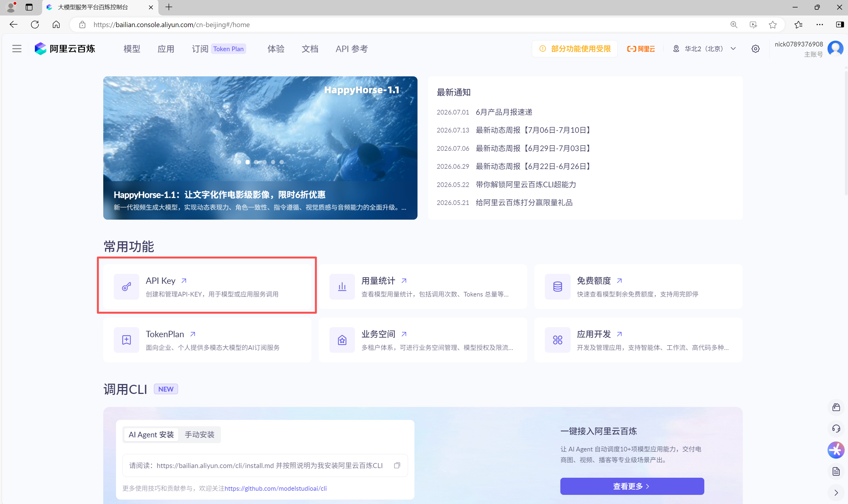This screenshot has width=848, height=504.
Task: Click the 业务空间 card icon
Action: (x=342, y=340)
